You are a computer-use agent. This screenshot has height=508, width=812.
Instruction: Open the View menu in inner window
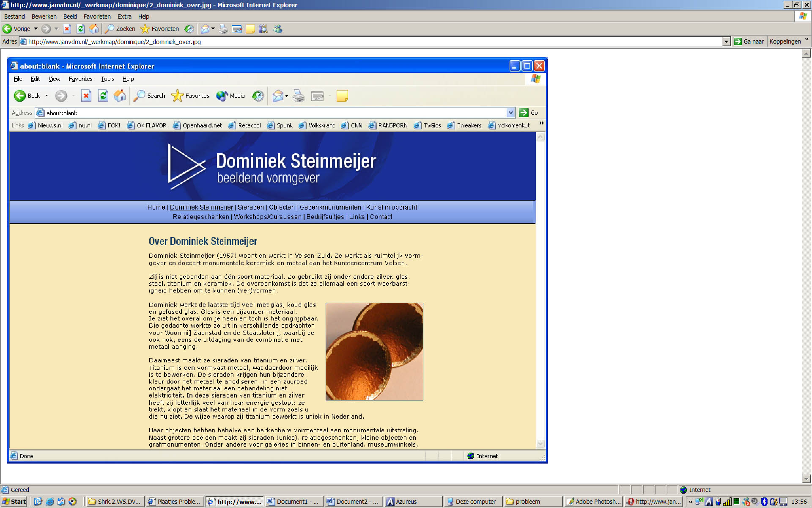54,79
